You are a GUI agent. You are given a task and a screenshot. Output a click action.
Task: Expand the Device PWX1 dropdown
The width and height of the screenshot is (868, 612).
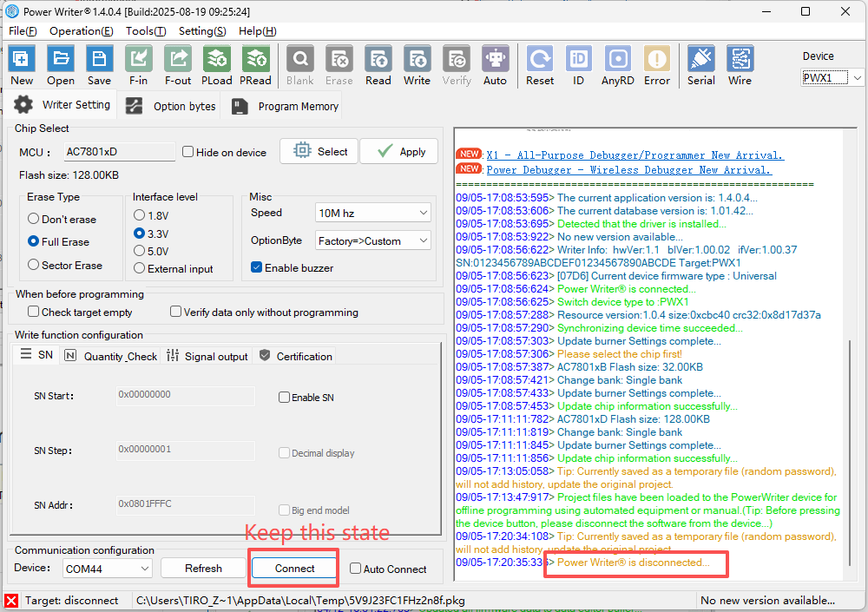coord(832,77)
